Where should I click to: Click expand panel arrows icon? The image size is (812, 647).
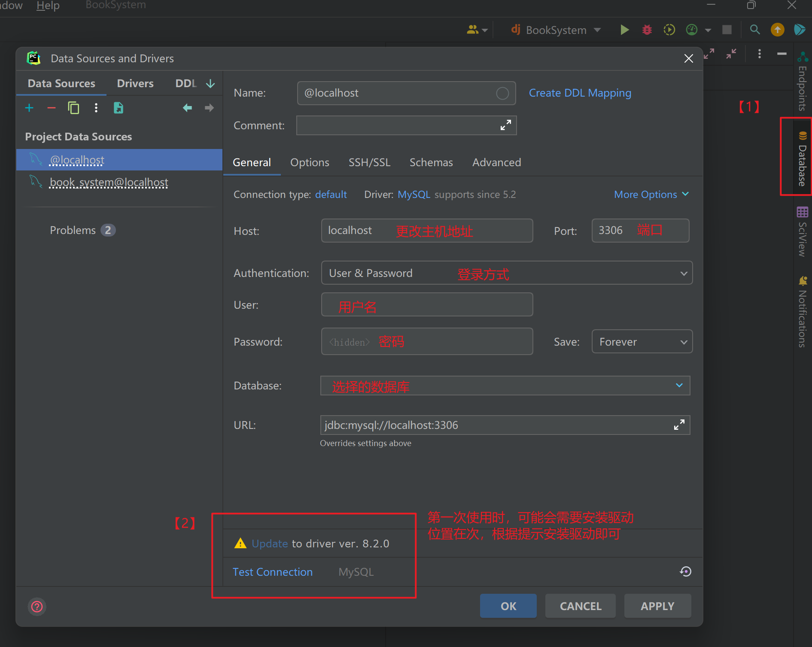point(709,54)
